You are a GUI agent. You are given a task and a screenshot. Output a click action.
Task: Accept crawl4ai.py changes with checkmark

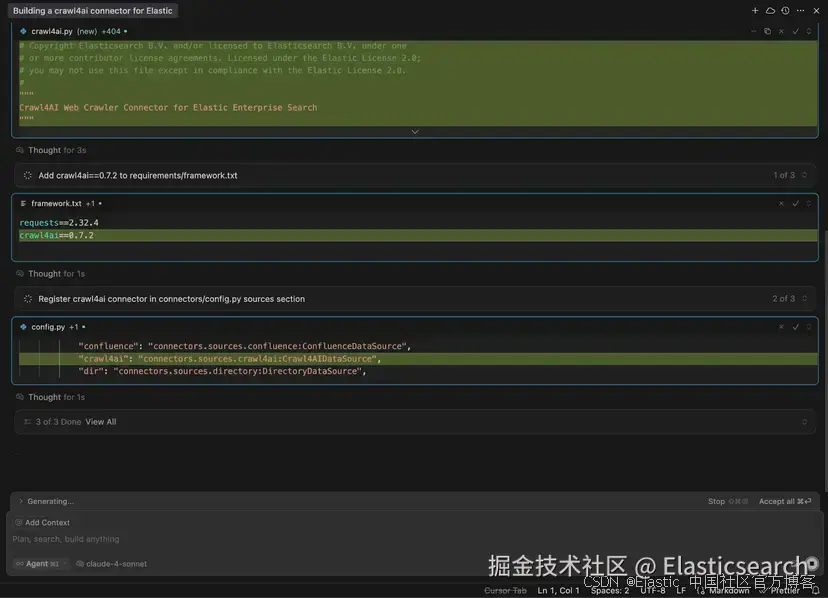(x=795, y=31)
